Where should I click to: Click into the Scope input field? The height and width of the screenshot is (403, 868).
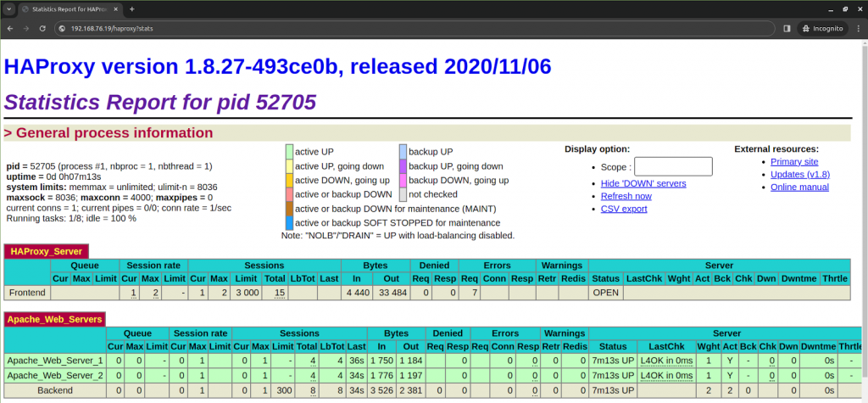coord(673,167)
